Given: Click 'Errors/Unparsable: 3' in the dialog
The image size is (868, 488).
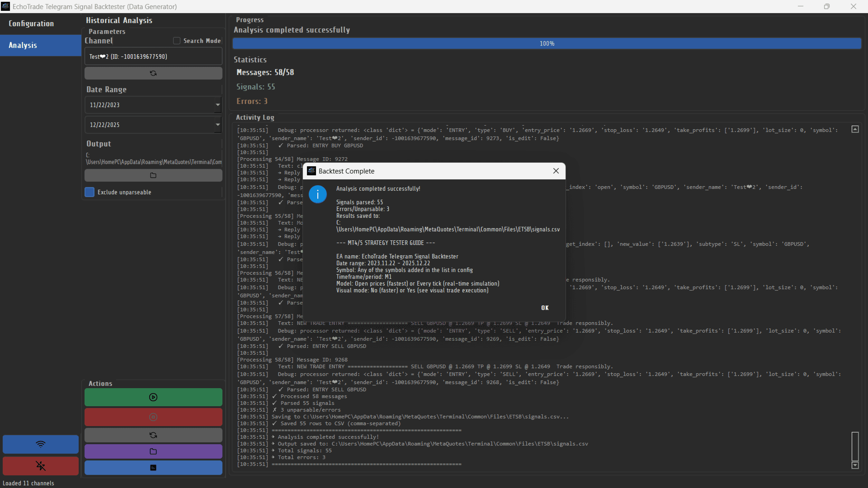Looking at the screenshot, I should pos(363,209).
